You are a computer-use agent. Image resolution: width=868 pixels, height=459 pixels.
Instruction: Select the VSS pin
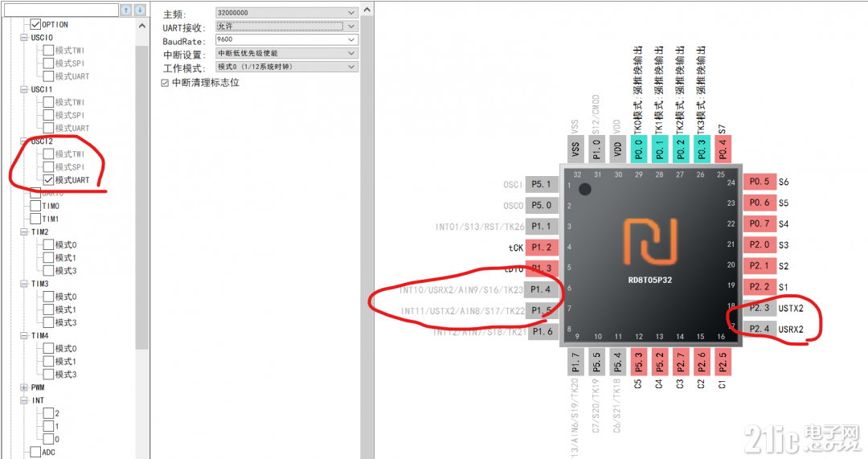(x=575, y=149)
